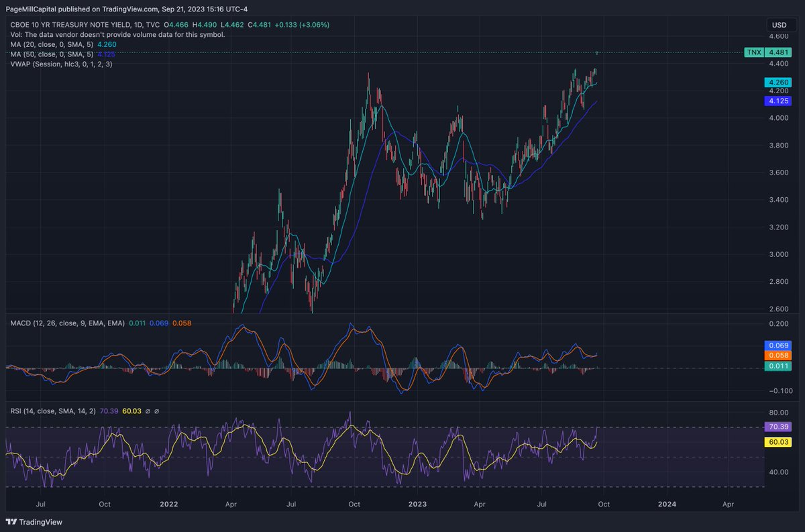
Task: Select the MACD (12, 26, close, 9, EMA, EMA) legend
Action: tap(67, 323)
